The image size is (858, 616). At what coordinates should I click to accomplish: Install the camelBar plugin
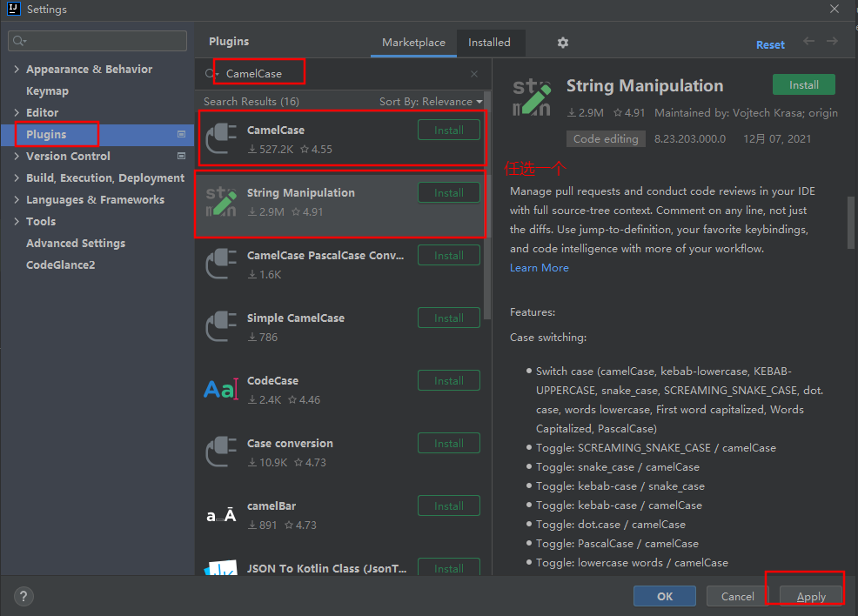click(x=449, y=506)
